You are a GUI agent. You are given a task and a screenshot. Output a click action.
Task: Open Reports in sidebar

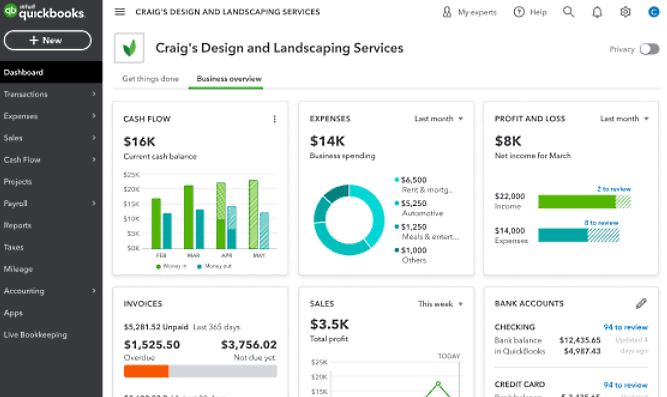coord(51,226)
